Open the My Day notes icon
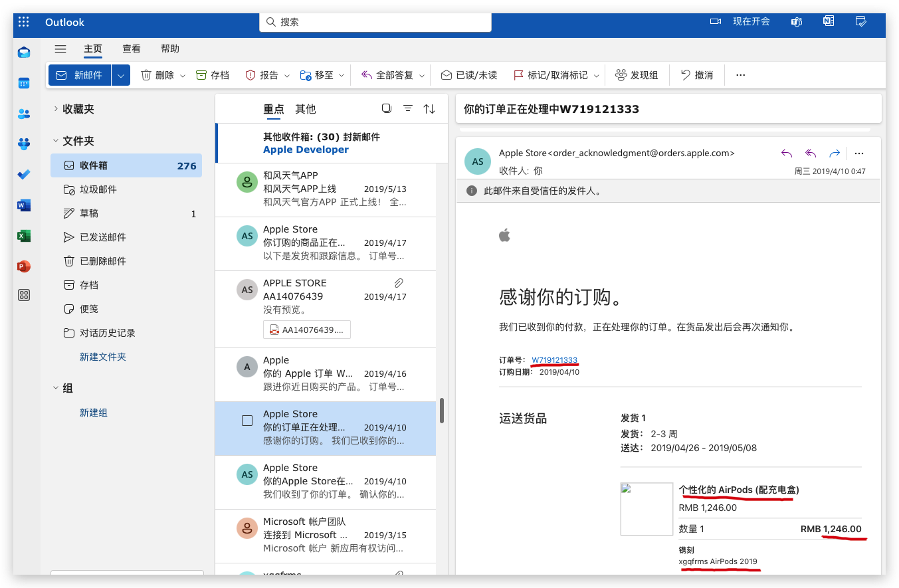This screenshot has height=588, width=899. coord(861,21)
